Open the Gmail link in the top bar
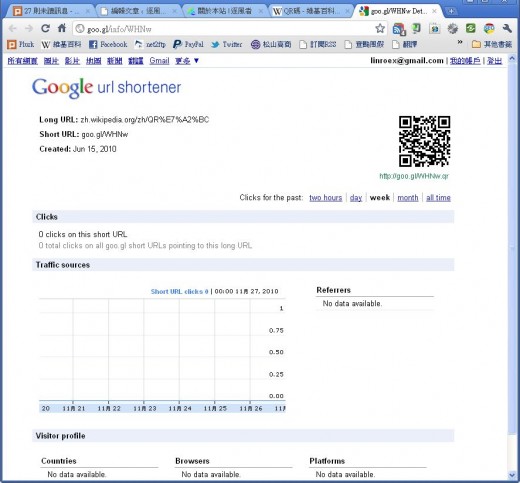Viewport: 520px width, 483px height. coord(159,61)
